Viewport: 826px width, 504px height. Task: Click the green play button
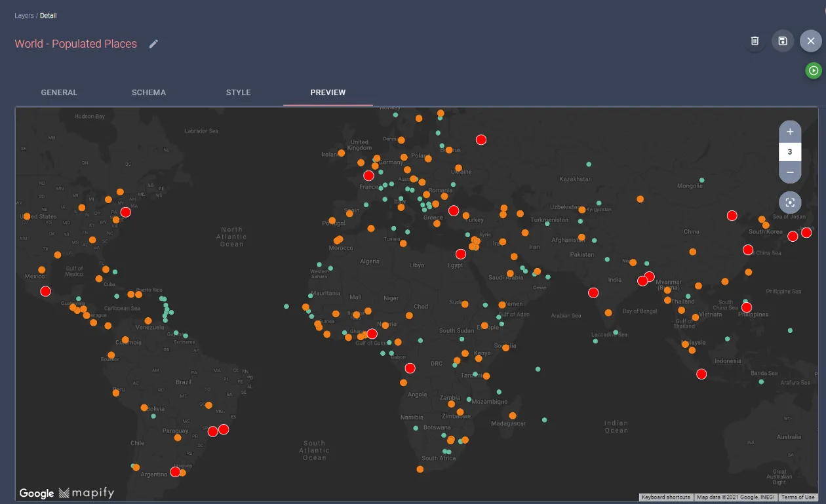pyautogui.click(x=814, y=71)
